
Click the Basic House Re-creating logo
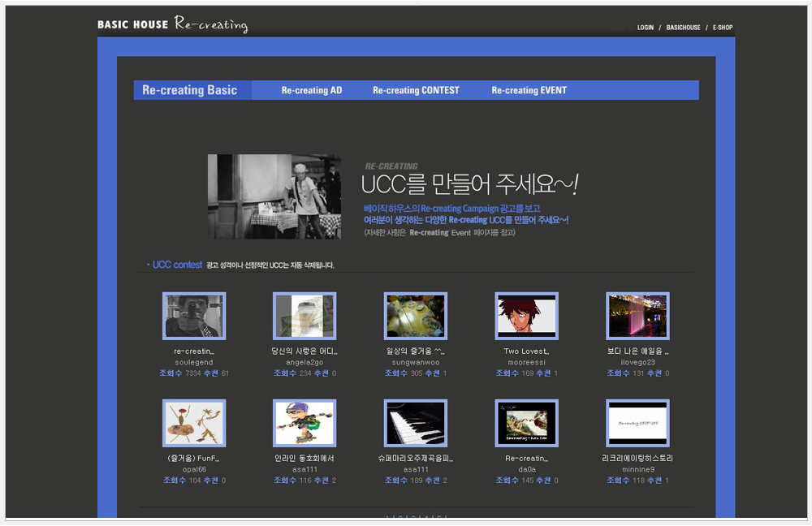coord(172,24)
